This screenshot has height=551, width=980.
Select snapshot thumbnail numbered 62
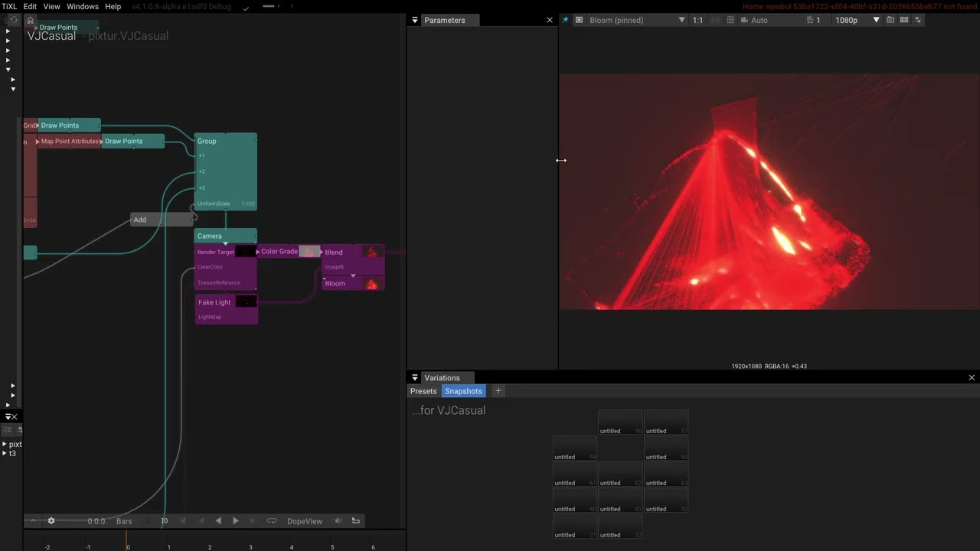[620, 474]
